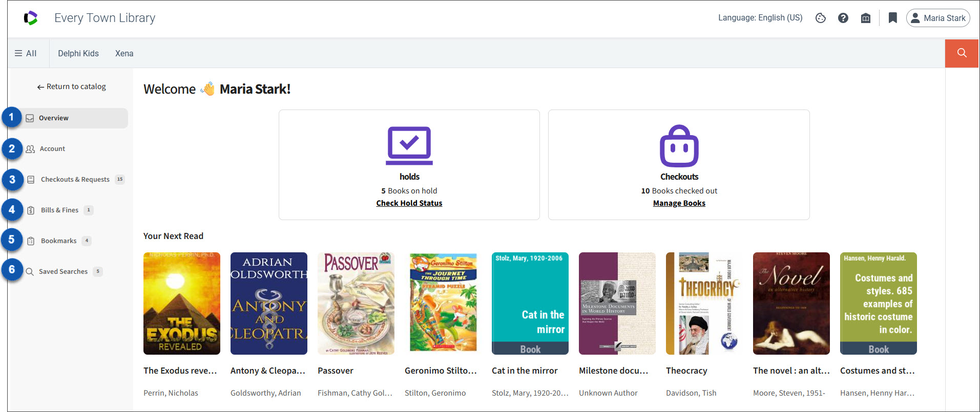
Task: Click the Account people icon
Action: tap(30, 149)
